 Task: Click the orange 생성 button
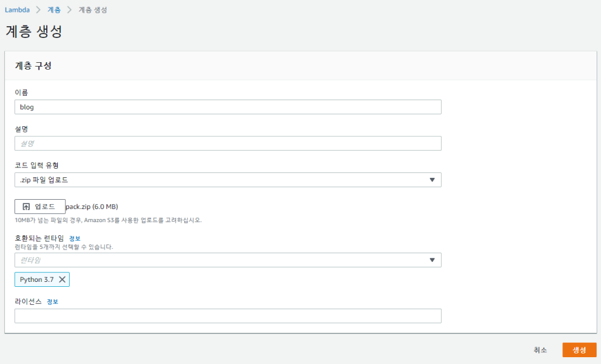click(x=579, y=350)
